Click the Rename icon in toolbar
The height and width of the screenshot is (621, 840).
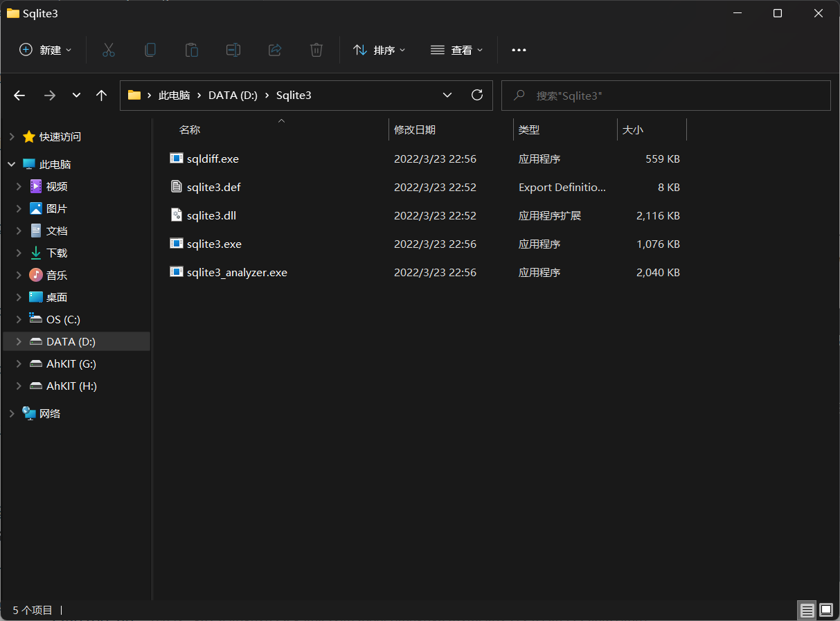click(233, 50)
